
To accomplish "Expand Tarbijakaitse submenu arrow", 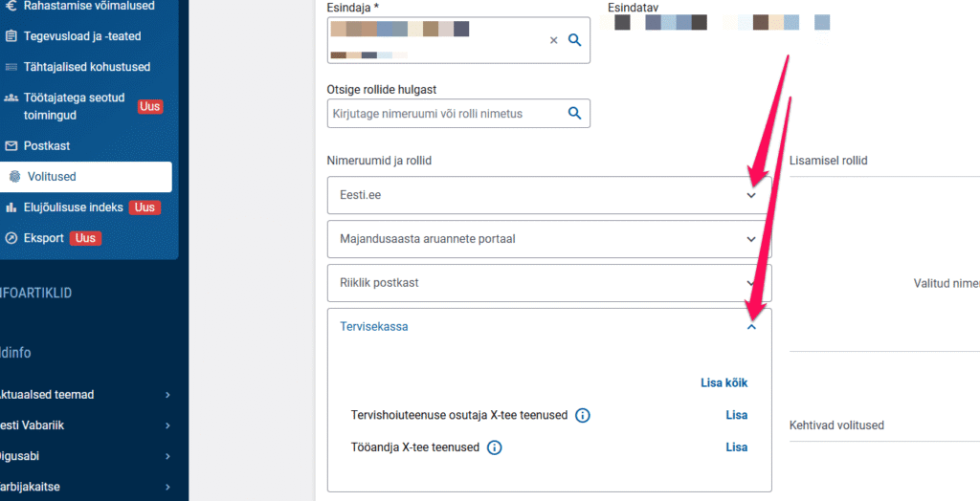I will coord(167,487).
